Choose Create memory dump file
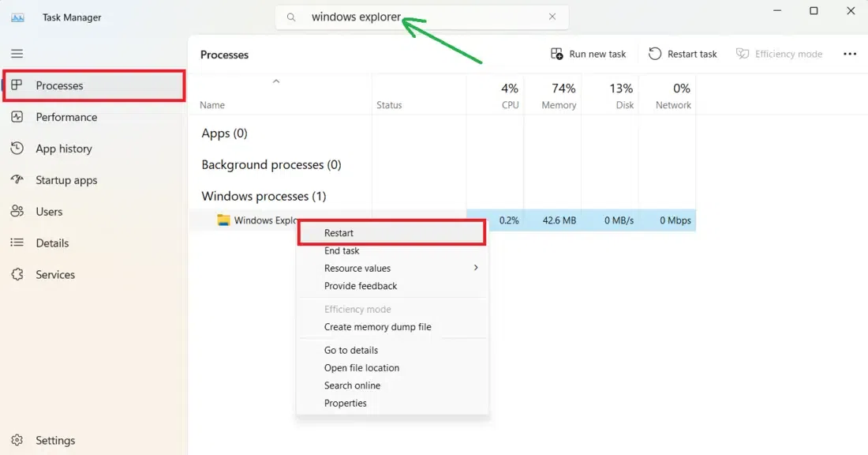 pos(392,327)
